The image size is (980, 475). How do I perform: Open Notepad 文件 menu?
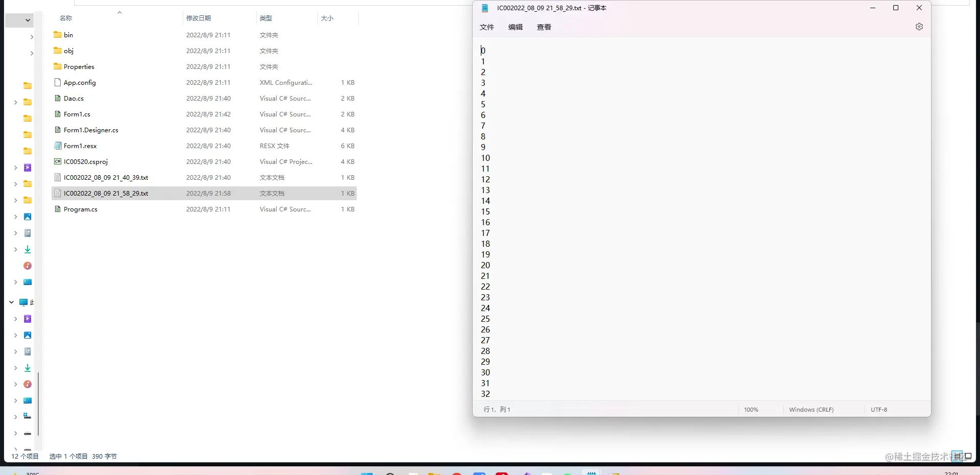click(487, 27)
